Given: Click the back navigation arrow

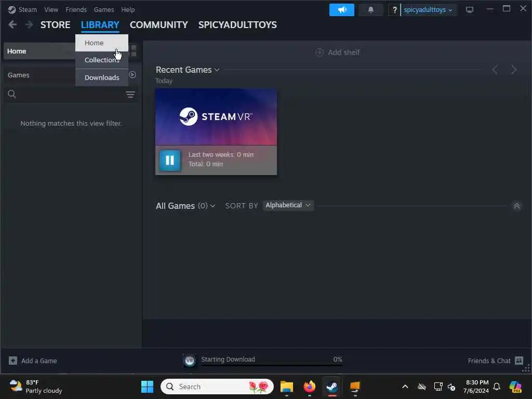Looking at the screenshot, I should point(12,25).
